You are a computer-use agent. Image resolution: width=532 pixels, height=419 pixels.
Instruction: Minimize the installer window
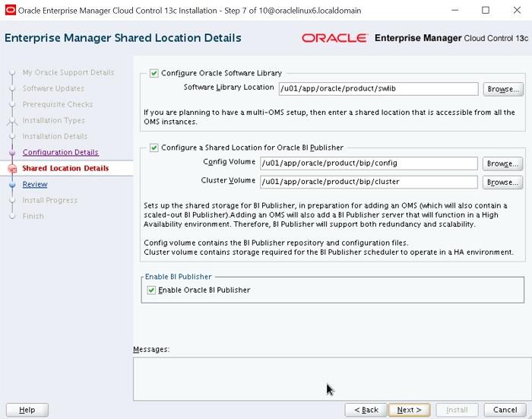pyautogui.click(x=454, y=10)
